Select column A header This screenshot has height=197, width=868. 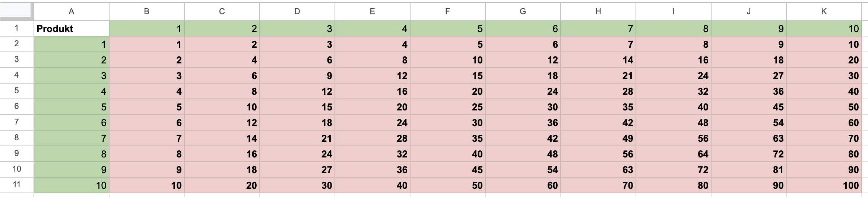click(x=72, y=11)
